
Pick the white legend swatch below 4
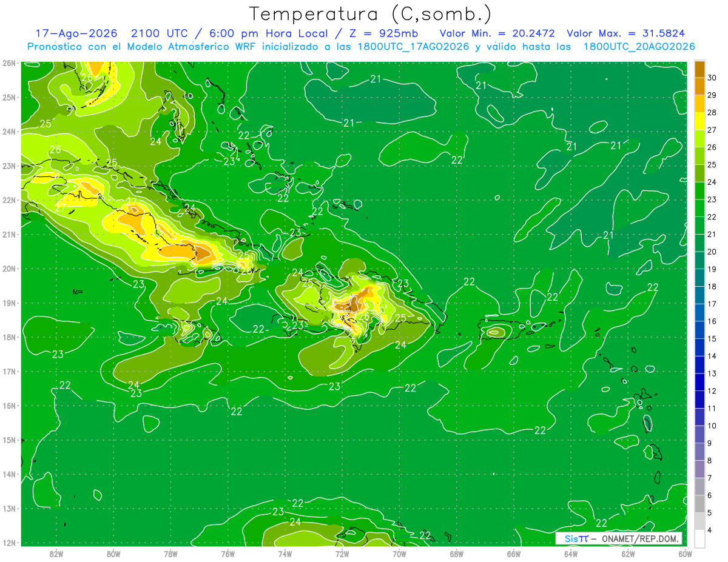coord(699,538)
